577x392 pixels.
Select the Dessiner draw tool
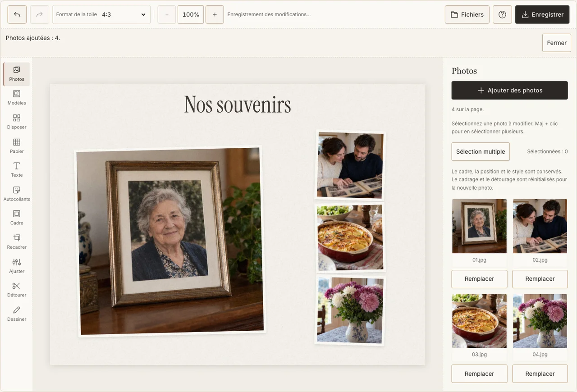[17, 314]
